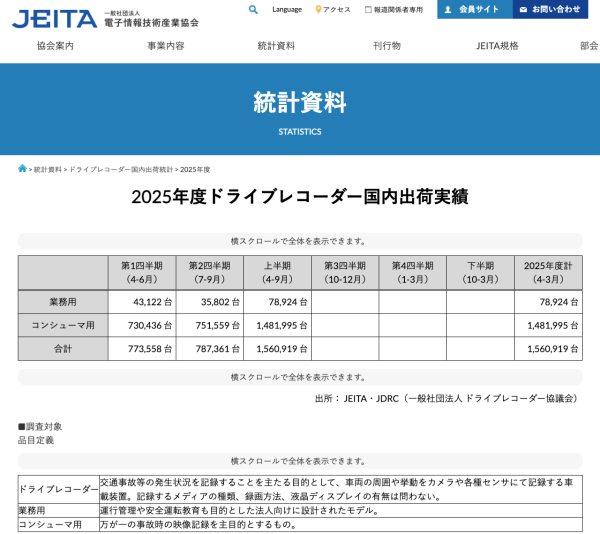Screen dimensions: 600x534
Task: Click the 会員サイト button
Action: coord(475,9)
